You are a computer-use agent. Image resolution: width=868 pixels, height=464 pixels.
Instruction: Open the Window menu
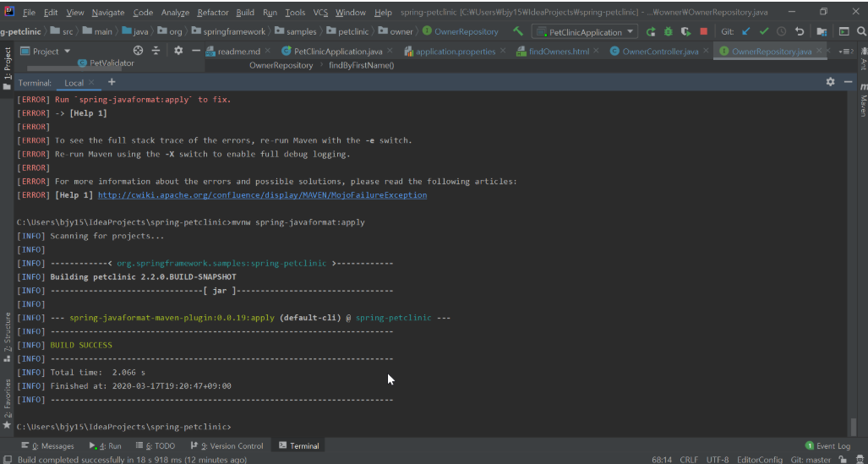[351, 12]
